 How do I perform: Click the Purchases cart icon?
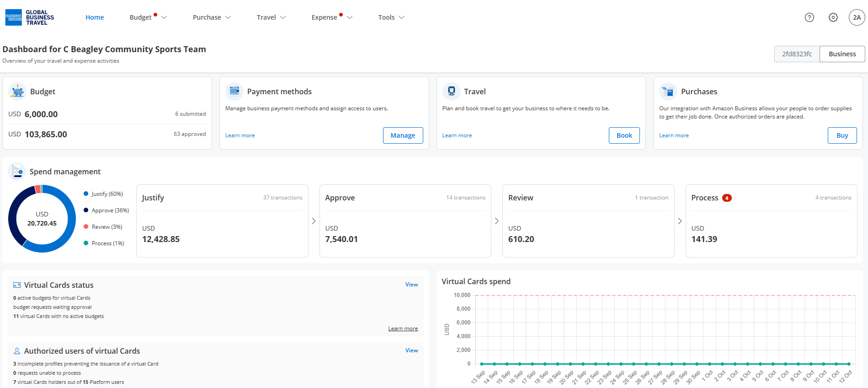668,92
